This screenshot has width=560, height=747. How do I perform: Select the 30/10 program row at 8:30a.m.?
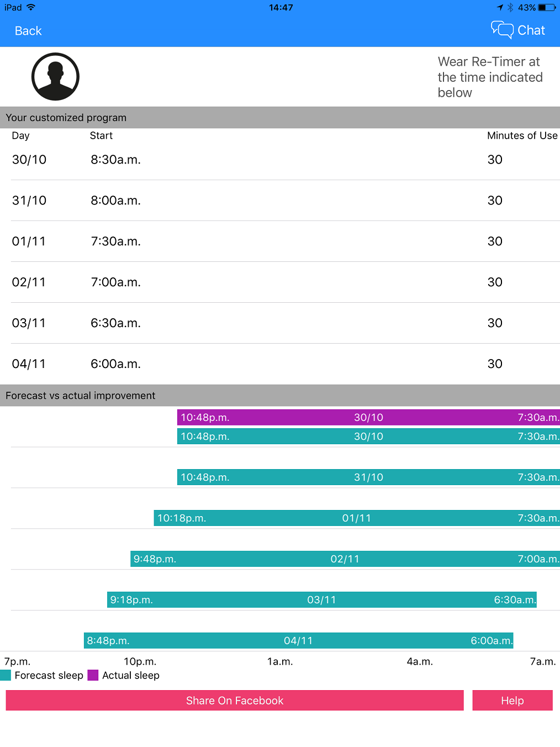[x=286, y=160]
